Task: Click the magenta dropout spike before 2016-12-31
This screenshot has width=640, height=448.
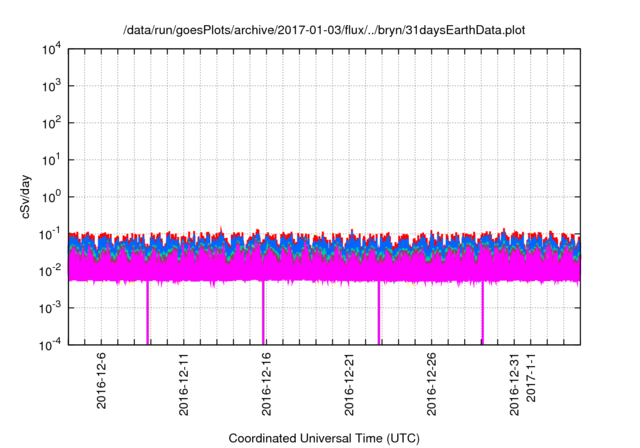Action: (482, 313)
